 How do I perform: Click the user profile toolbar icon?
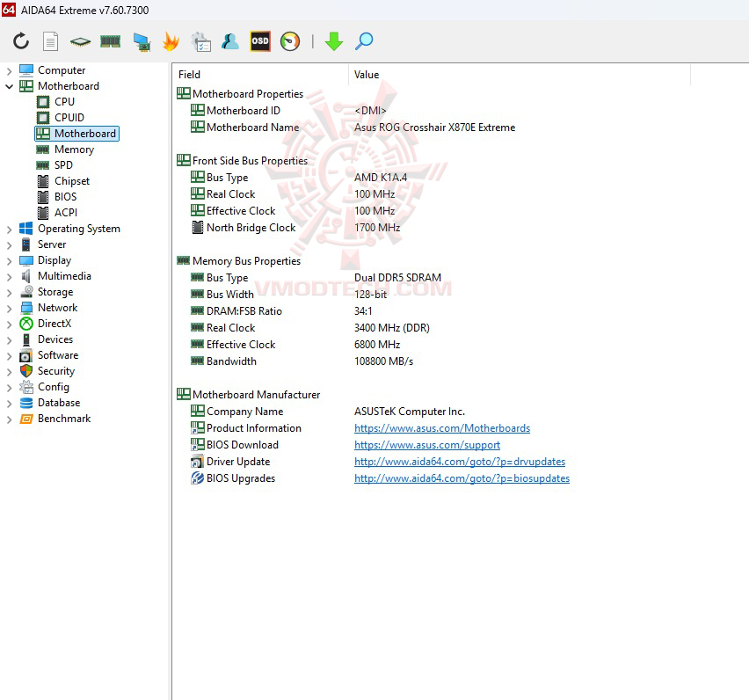pos(230,41)
